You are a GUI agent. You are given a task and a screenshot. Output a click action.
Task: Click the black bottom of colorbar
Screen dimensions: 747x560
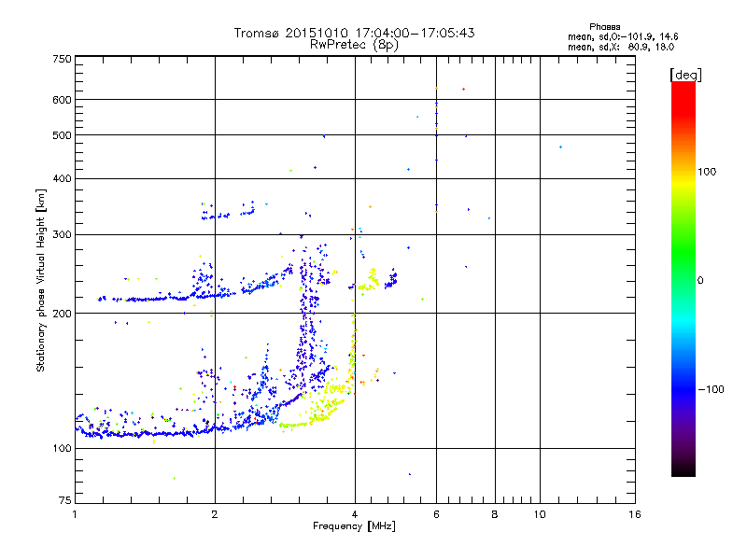coord(684,469)
